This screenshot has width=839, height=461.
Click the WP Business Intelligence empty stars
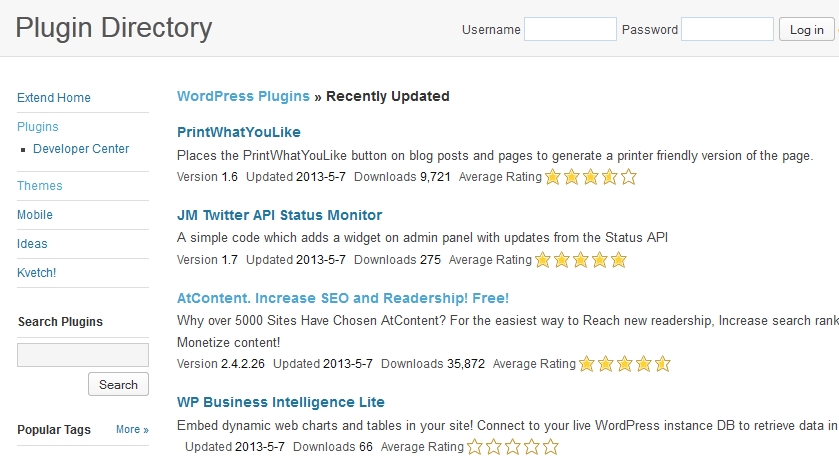[x=513, y=447]
